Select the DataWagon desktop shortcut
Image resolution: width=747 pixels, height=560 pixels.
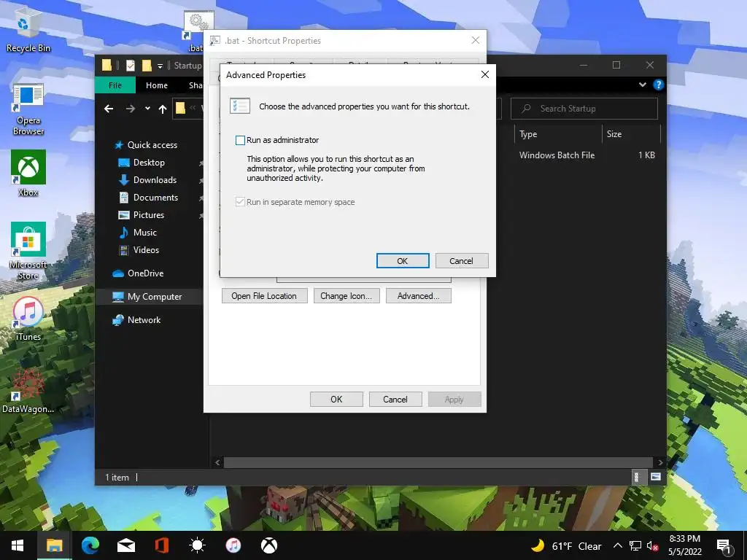tap(28, 391)
